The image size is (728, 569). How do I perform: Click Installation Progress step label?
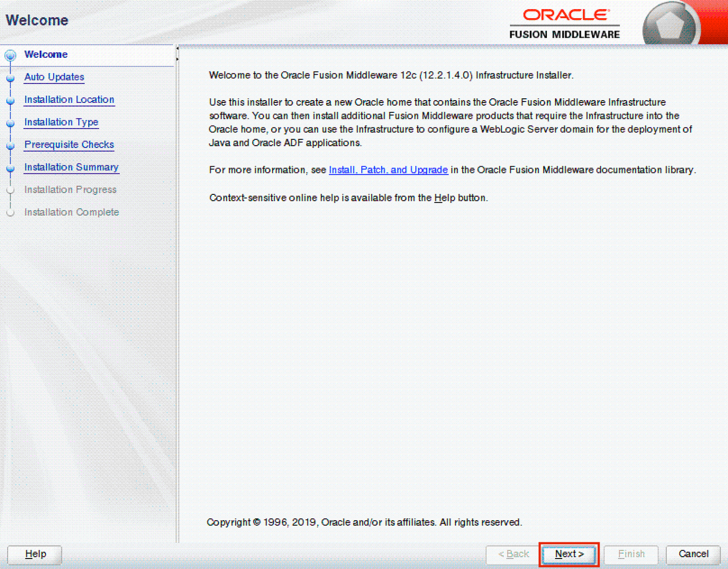tap(71, 190)
